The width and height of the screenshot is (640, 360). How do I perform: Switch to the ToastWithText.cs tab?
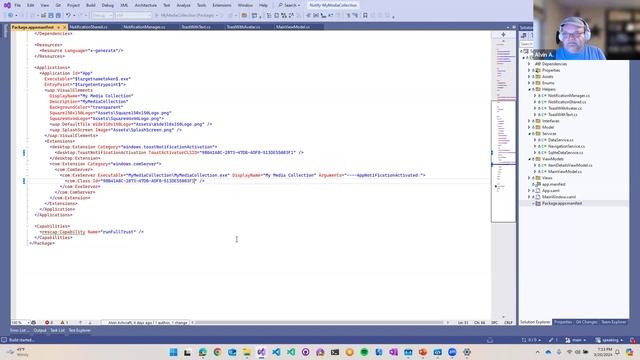(196, 27)
